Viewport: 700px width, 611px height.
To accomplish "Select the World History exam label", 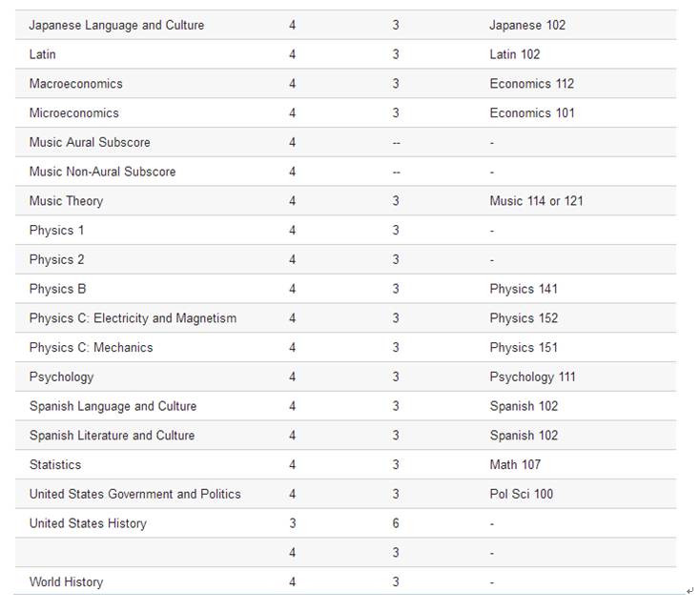I will [x=66, y=582].
